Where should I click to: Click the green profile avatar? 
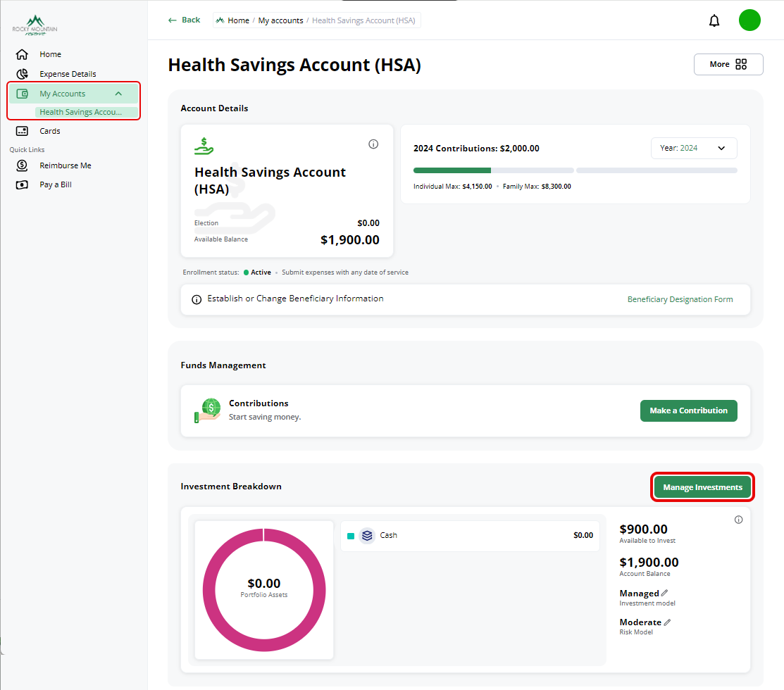(x=749, y=20)
